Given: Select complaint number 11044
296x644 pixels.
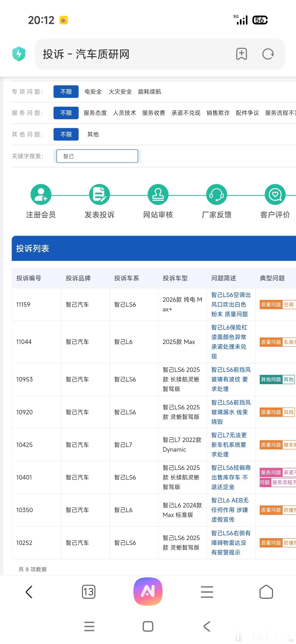Looking at the screenshot, I should coord(24,342).
